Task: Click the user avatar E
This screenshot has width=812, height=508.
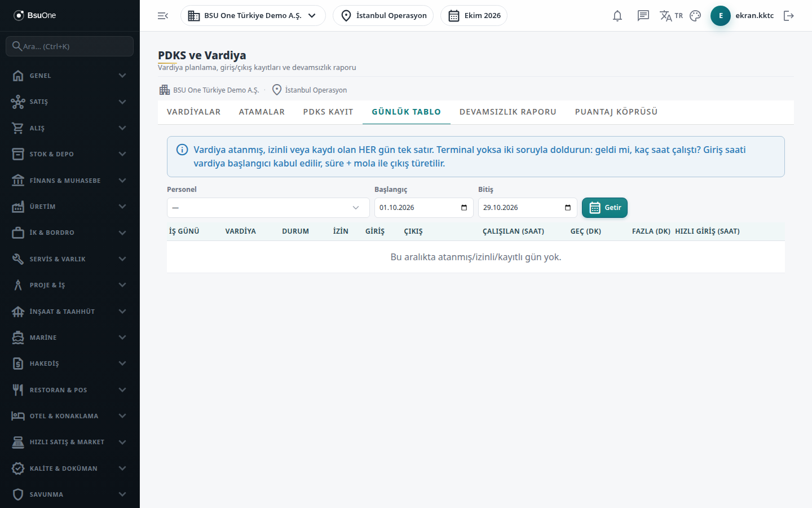Action: [721, 16]
